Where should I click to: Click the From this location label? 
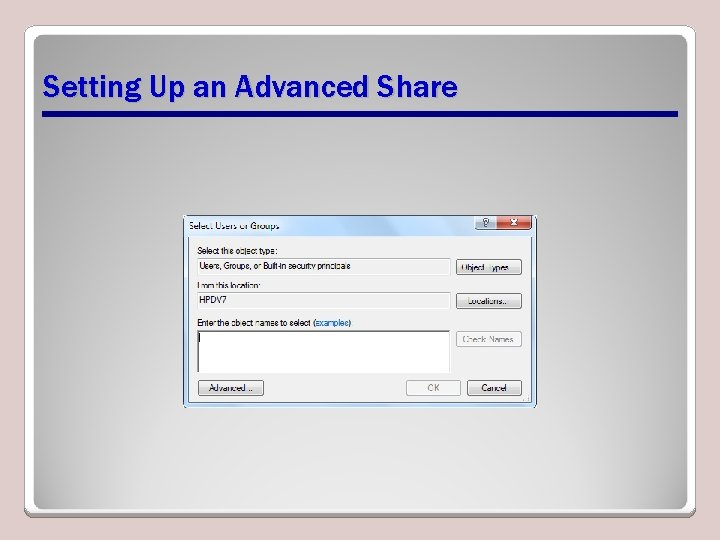click(229, 285)
